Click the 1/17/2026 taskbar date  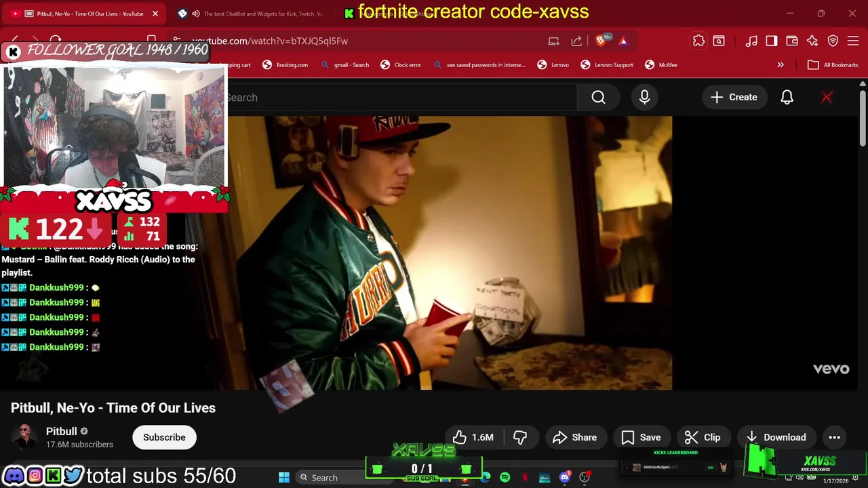coord(835,481)
